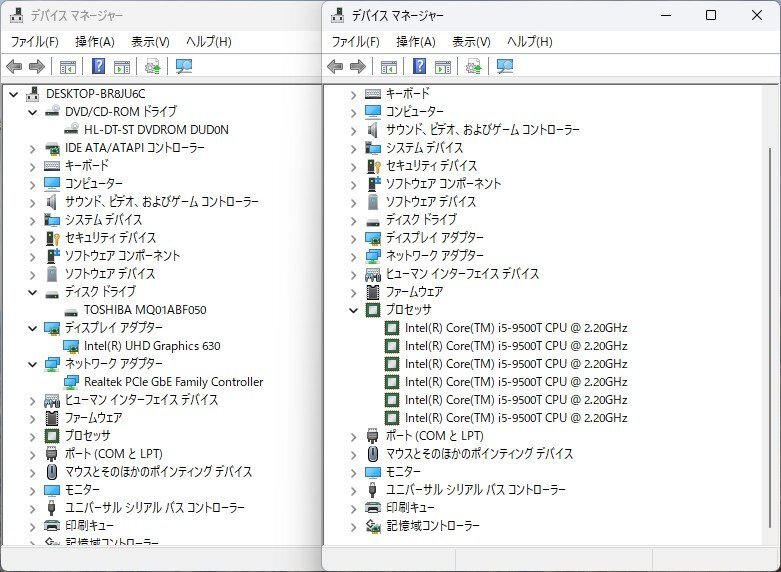Click Forward arrow in left window toolbar
The height and width of the screenshot is (572, 781).
(37, 66)
